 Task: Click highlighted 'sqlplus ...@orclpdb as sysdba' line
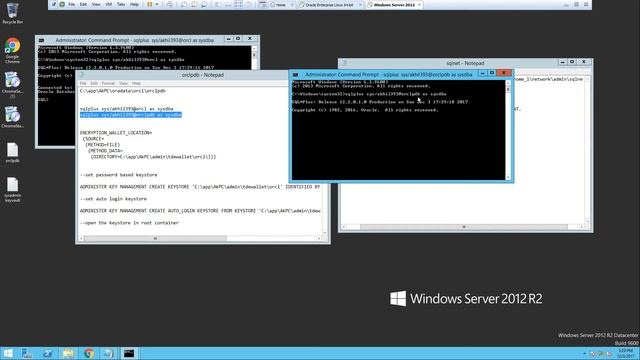(131, 115)
